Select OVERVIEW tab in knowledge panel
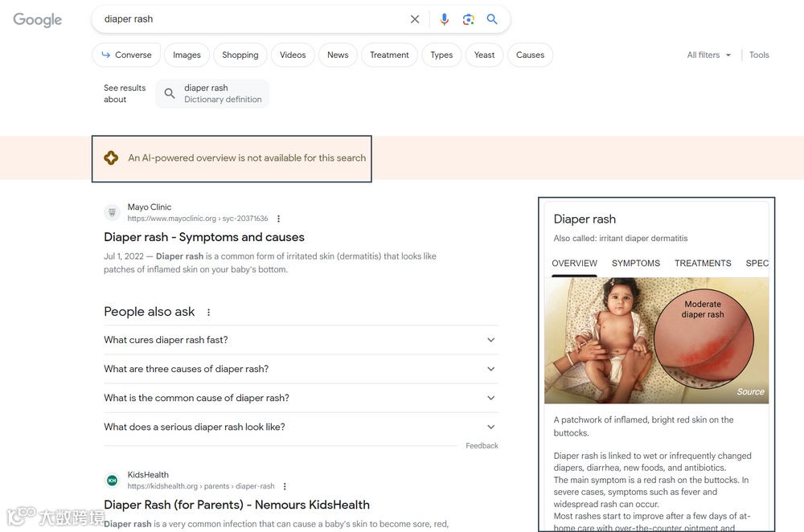The width and height of the screenshot is (804, 532). coord(574,264)
